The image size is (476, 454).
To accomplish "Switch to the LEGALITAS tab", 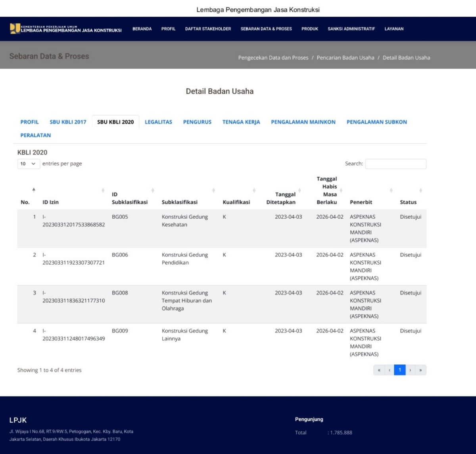I will pyautogui.click(x=158, y=122).
